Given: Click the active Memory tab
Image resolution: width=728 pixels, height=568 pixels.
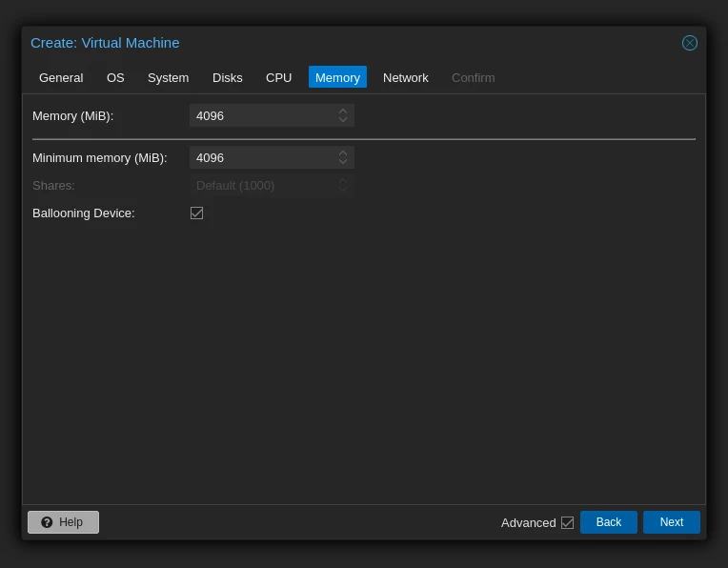Looking at the screenshot, I should coord(337,77).
